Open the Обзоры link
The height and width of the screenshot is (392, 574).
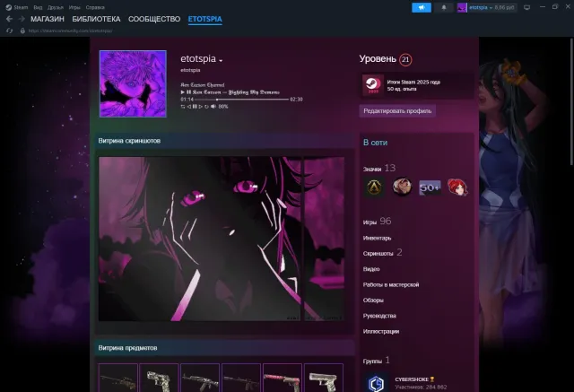point(373,301)
